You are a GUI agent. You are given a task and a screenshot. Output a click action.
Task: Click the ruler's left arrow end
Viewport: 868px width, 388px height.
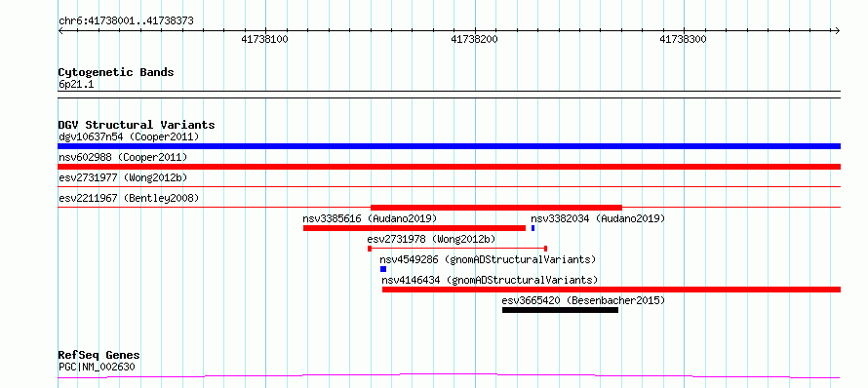pos(60,30)
